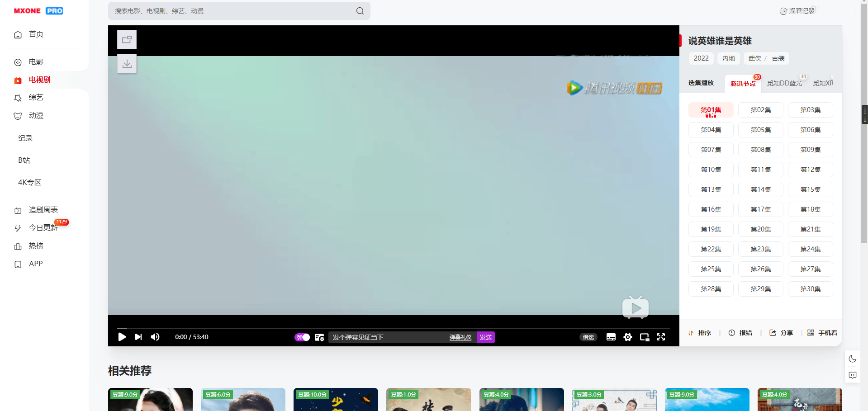868x411 pixels.
Task: Select the next episode skip icon
Action: click(138, 337)
